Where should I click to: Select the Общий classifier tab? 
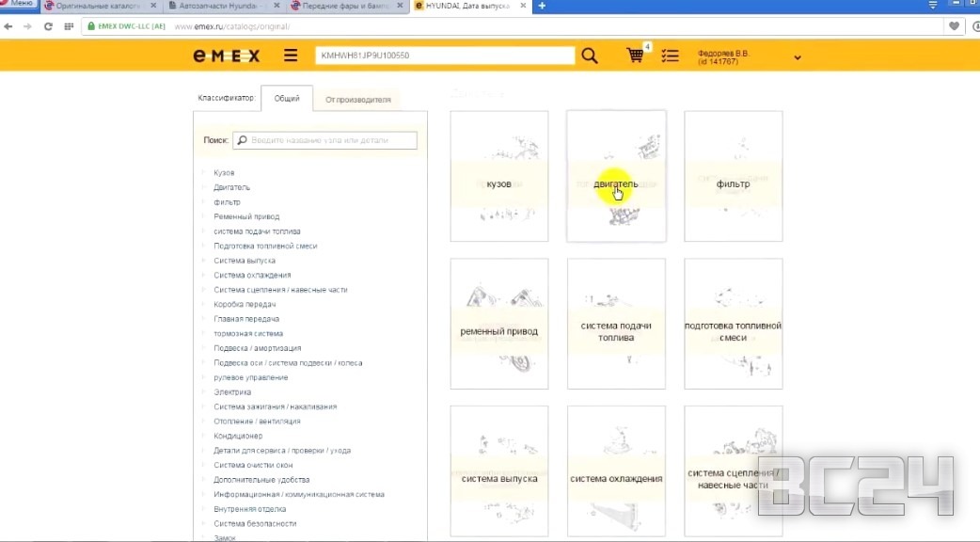tap(286, 99)
